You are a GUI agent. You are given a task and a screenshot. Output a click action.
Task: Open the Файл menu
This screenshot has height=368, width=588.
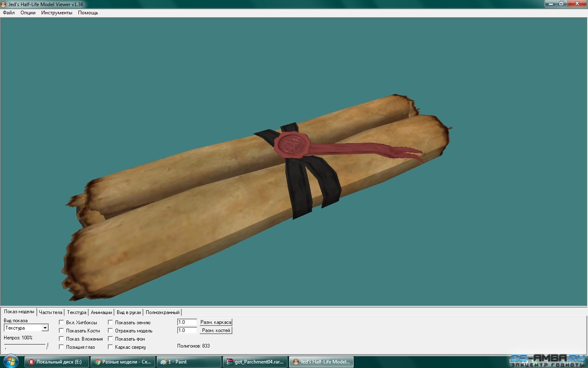pyautogui.click(x=9, y=13)
